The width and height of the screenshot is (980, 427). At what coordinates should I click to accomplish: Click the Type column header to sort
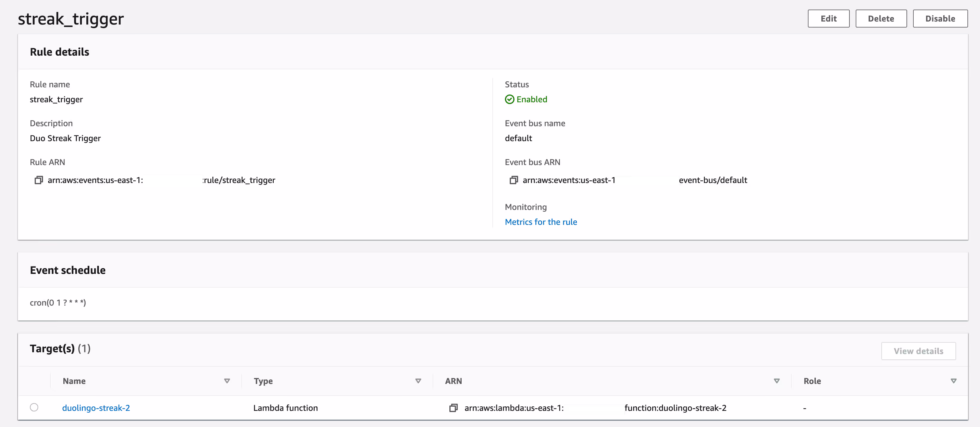[x=263, y=381]
